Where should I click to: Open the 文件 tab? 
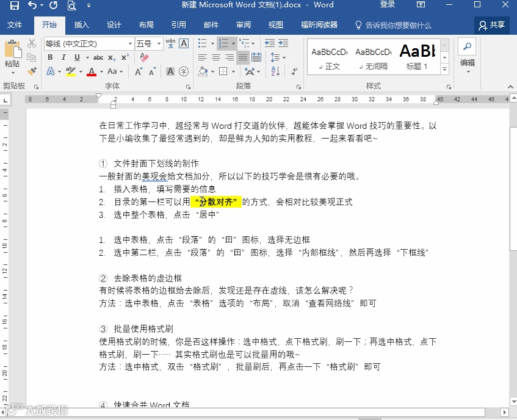(x=15, y=25)
